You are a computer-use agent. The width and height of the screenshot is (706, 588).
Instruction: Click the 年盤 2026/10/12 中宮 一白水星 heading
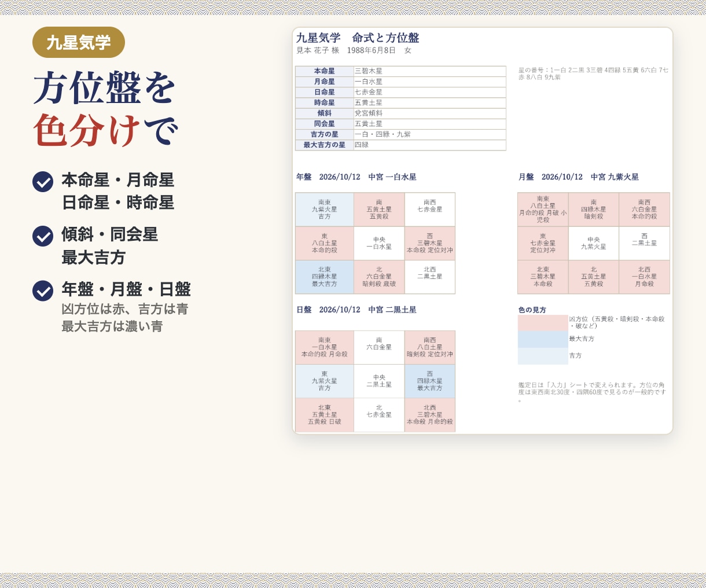[356, 177]
